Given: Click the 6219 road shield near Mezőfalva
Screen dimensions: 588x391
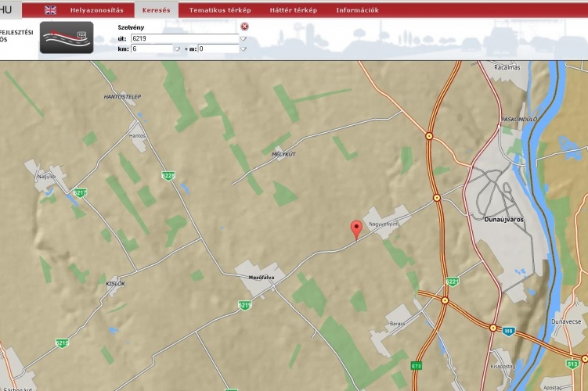Looking at the screenshot, I should [x=244, y=305].
